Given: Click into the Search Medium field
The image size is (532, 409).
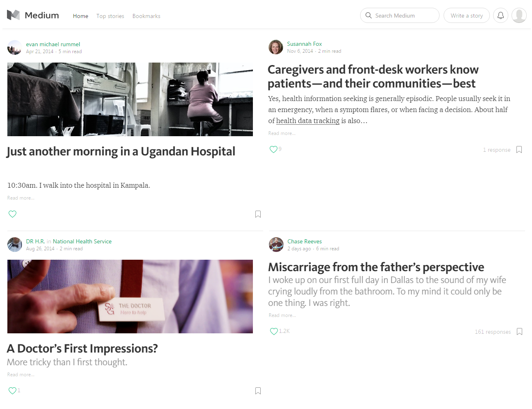Looking at the screenshot, I should (x=400, y=16).
